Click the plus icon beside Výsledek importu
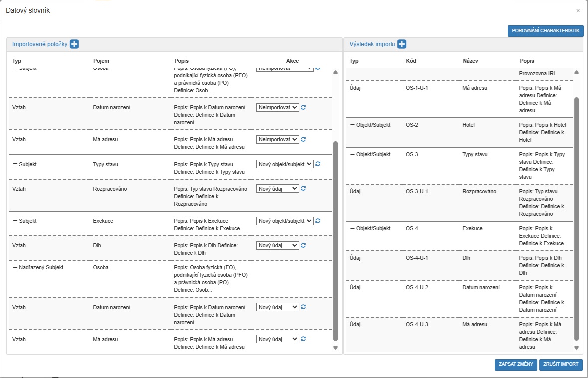Viewport: 588px width, 378px height. tap(402, 44)
